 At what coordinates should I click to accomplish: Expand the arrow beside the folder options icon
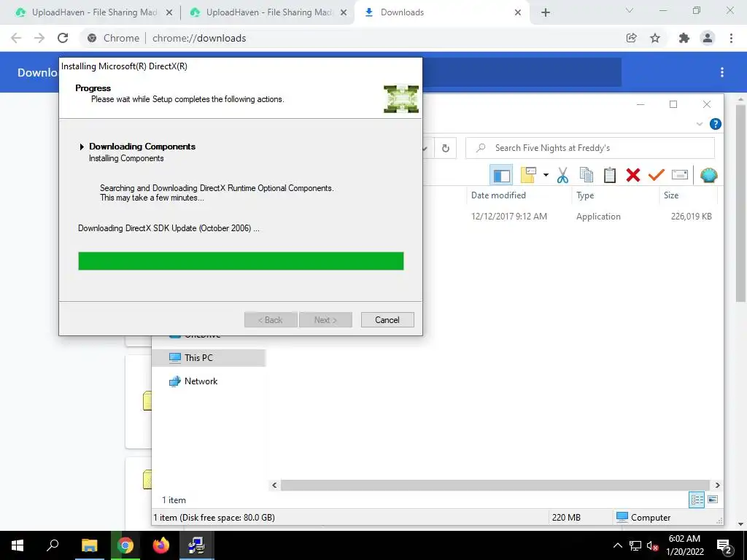point(546,175)
